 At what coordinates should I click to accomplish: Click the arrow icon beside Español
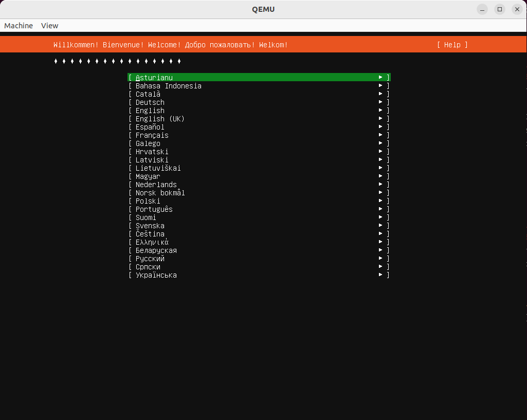click(380, 127)
